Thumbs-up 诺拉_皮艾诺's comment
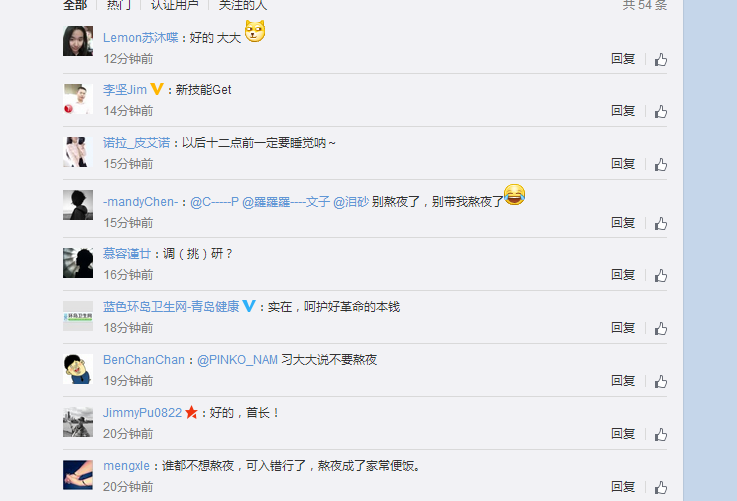737x501 pixels. [661, 165]
